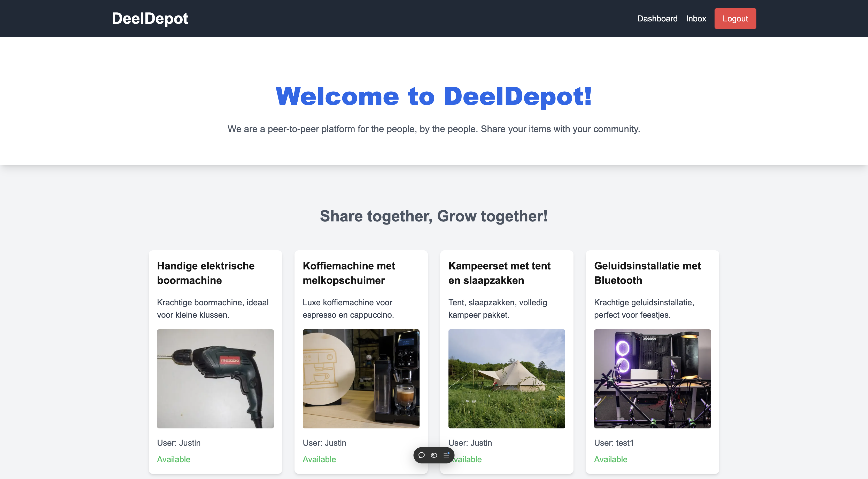Click 'Available' status on the Geluidsinstallatie card

tap(610, 459)
